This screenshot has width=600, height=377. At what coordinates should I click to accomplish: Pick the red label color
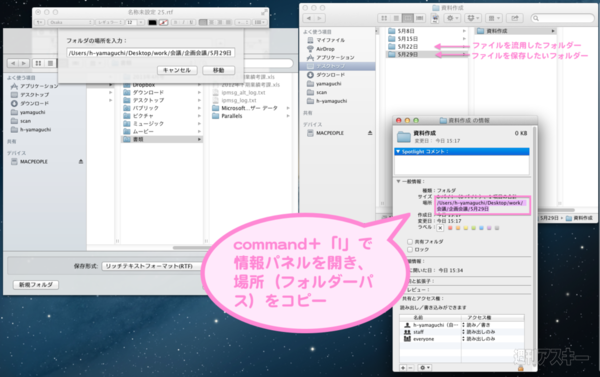point(450,228)
